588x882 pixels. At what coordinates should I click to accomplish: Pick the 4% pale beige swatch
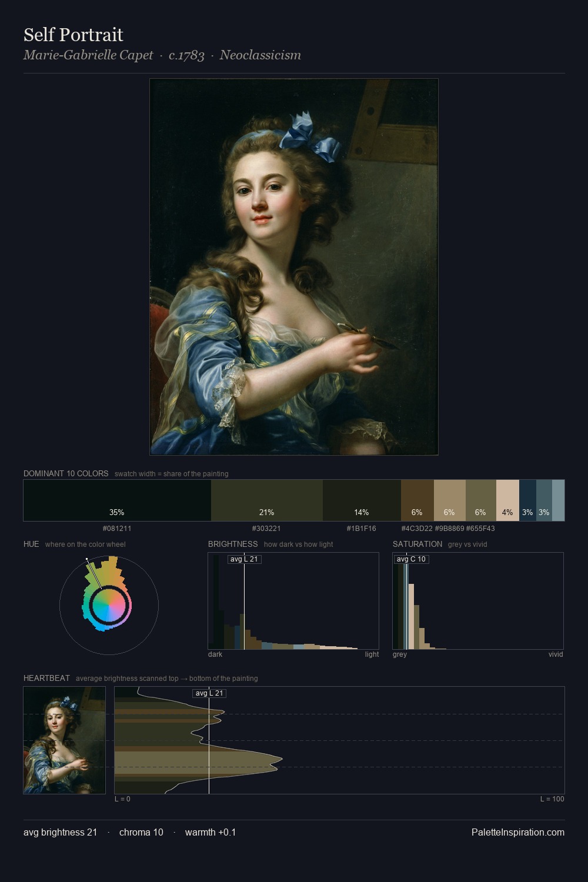[x=507, y=500]
